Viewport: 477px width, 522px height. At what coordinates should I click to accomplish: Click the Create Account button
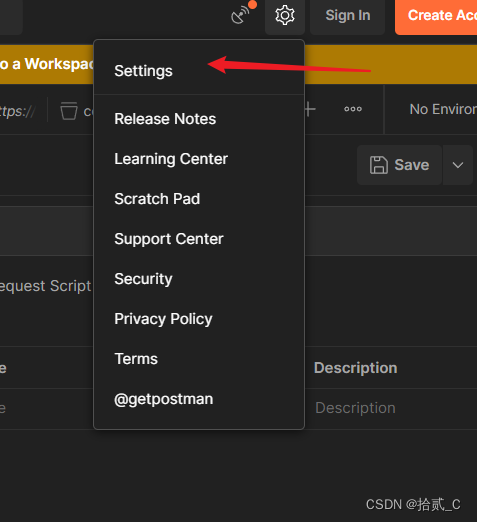[436, 15]
